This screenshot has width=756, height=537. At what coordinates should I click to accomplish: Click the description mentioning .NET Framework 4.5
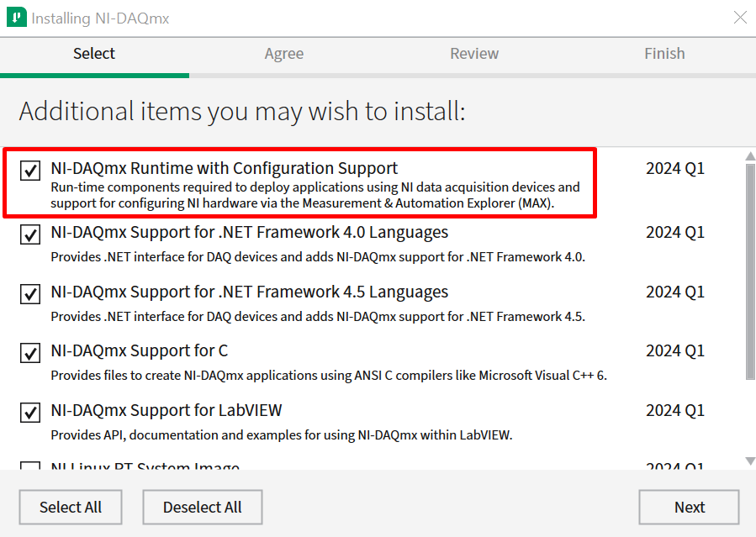(x=318, y=317)
